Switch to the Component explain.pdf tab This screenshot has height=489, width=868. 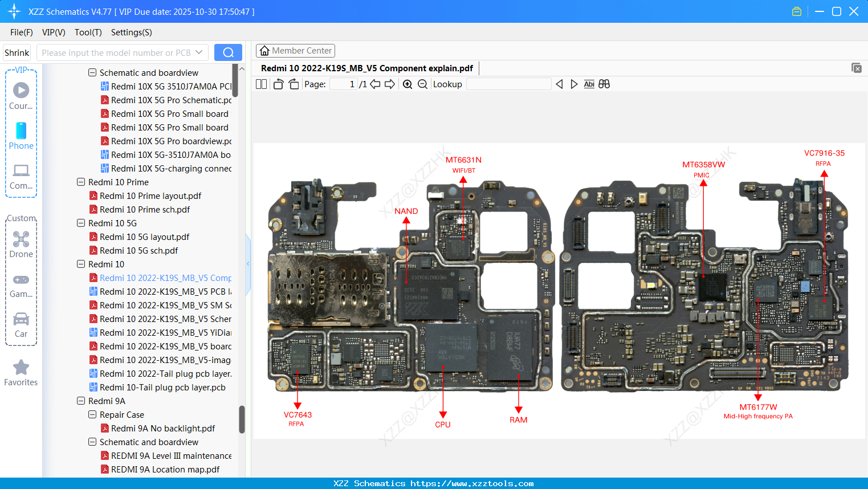366,68
